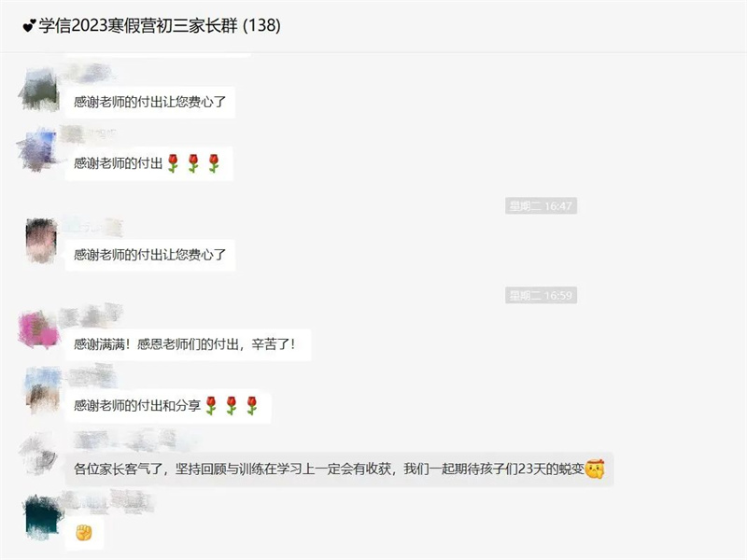Click the yellow face emoji after 蜕变

pos(595,469)
